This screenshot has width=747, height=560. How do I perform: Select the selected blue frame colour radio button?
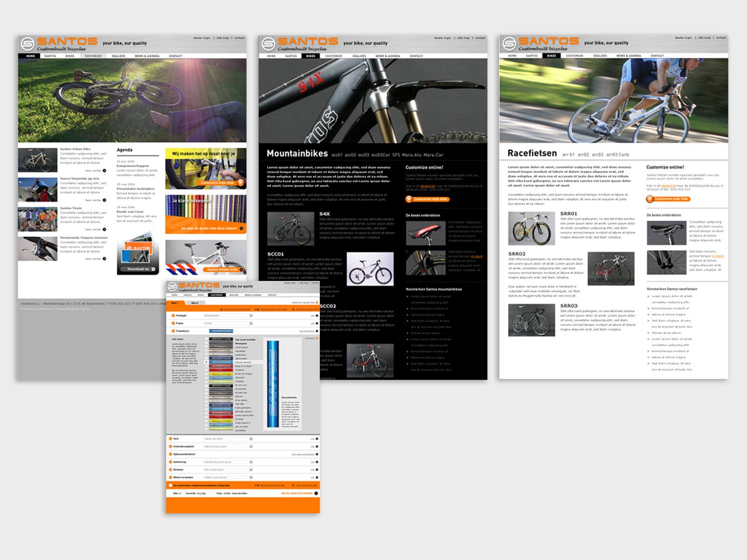coord(206,362)
